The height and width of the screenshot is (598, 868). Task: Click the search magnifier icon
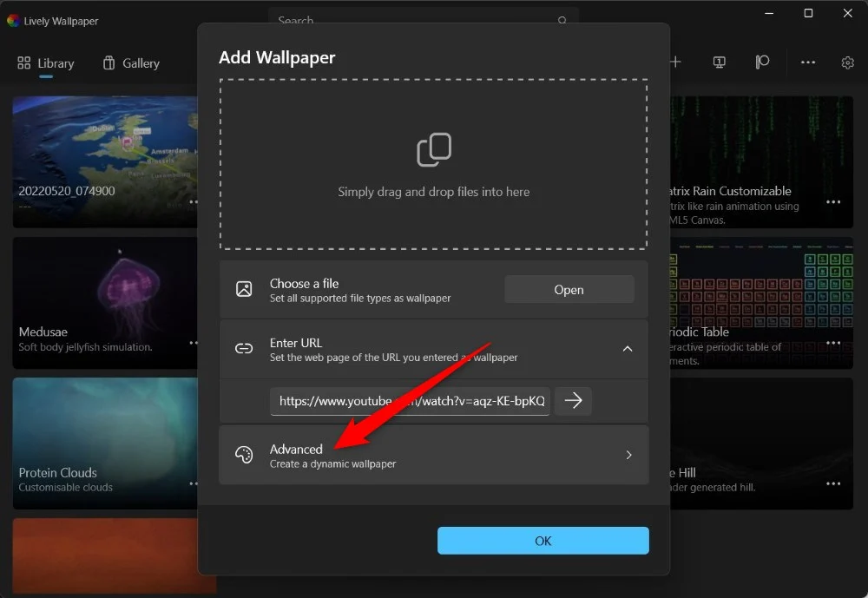(x=562, y=20)
